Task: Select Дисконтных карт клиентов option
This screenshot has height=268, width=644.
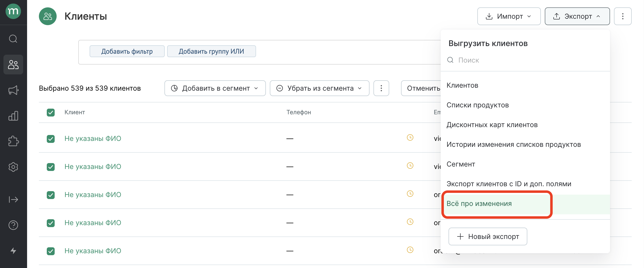Action: click(525, 125)
